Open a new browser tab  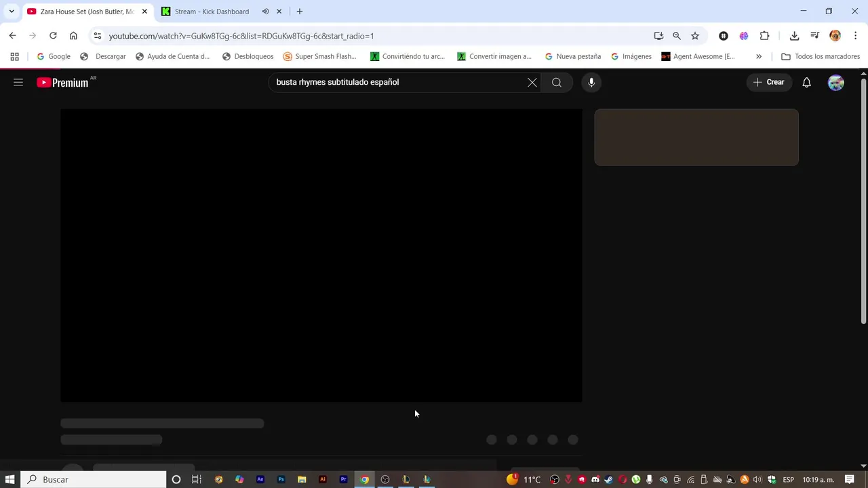[x=300, y=12]
